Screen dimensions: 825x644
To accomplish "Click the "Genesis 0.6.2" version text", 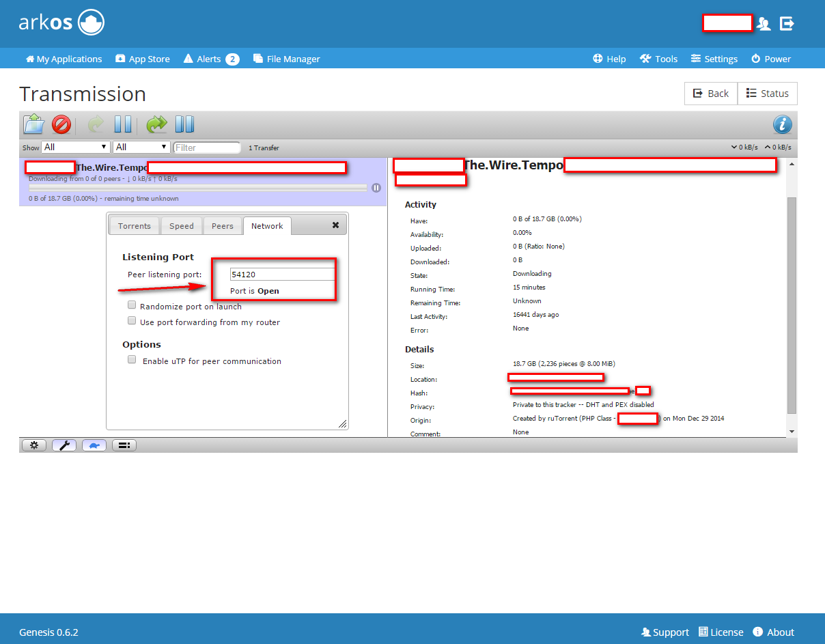I will (x=48, y=632).
